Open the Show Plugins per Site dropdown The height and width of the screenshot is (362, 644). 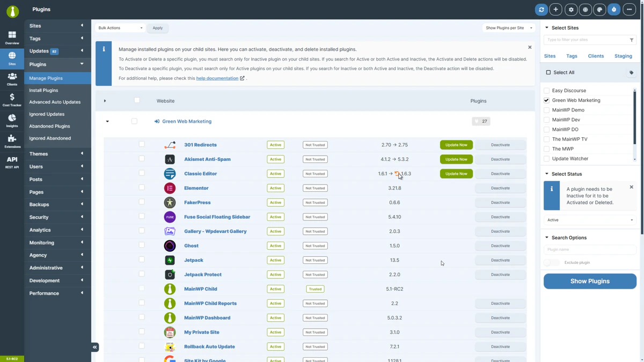tap(509, 28)
